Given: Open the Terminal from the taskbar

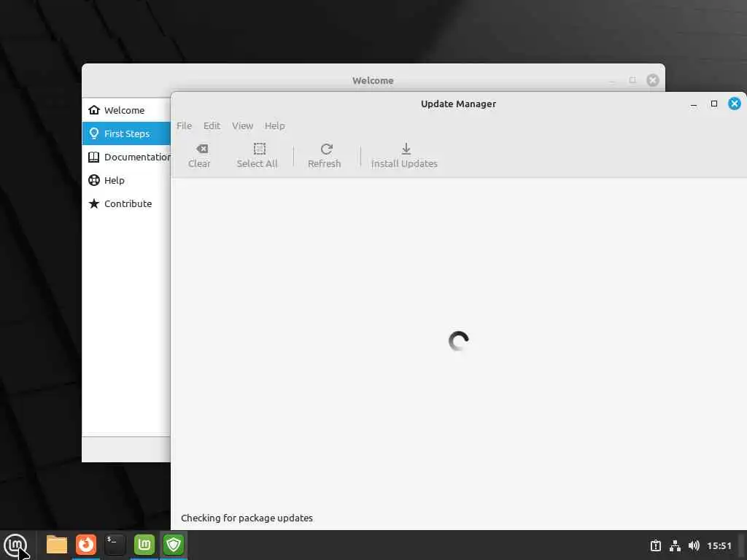Looking at the screenshot, I should (115, 545).
